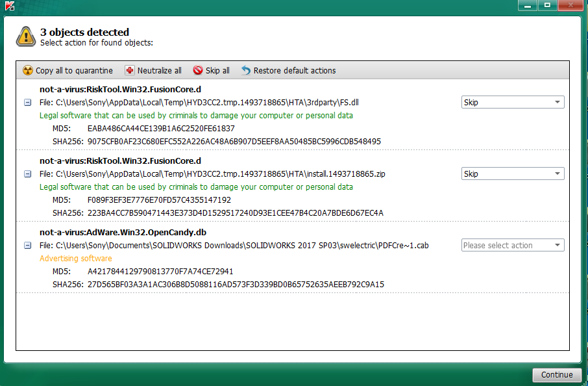The height and width of the screenshot is (386, 588).
Task: Minimize the Kaspersky window
Action: (527, 5)
